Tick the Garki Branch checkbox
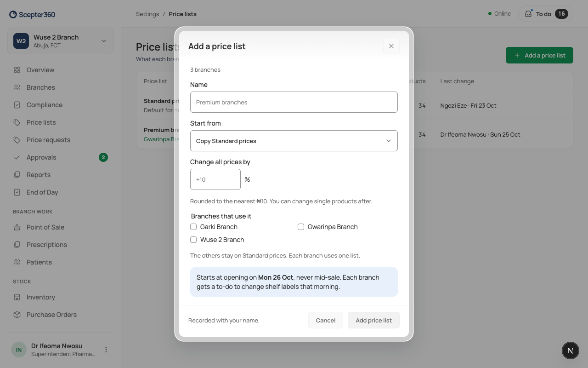 [x=193, y=227]
